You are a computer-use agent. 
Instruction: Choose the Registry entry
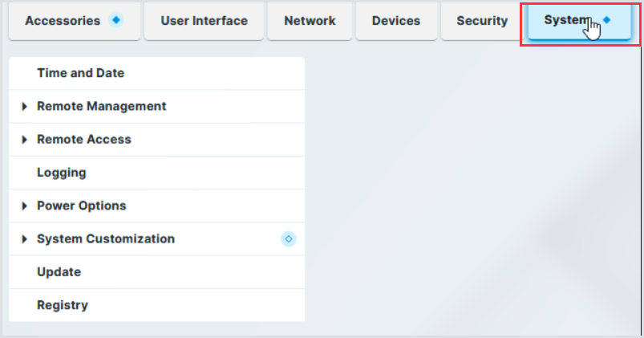pyautogui.click(x=63, y=305)
